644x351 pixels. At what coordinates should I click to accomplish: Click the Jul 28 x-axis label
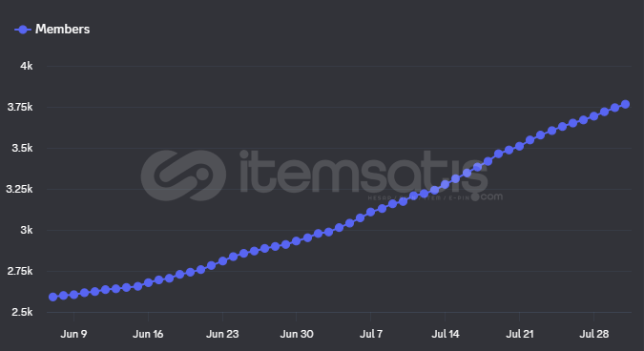pyautogui.click(x=593, y=334)
